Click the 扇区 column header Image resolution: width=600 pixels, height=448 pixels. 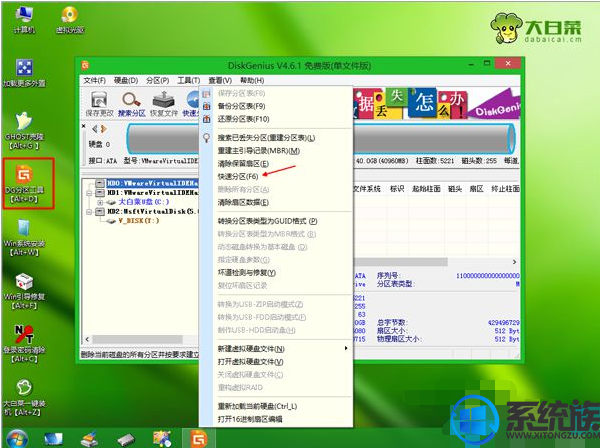point(476,189)
